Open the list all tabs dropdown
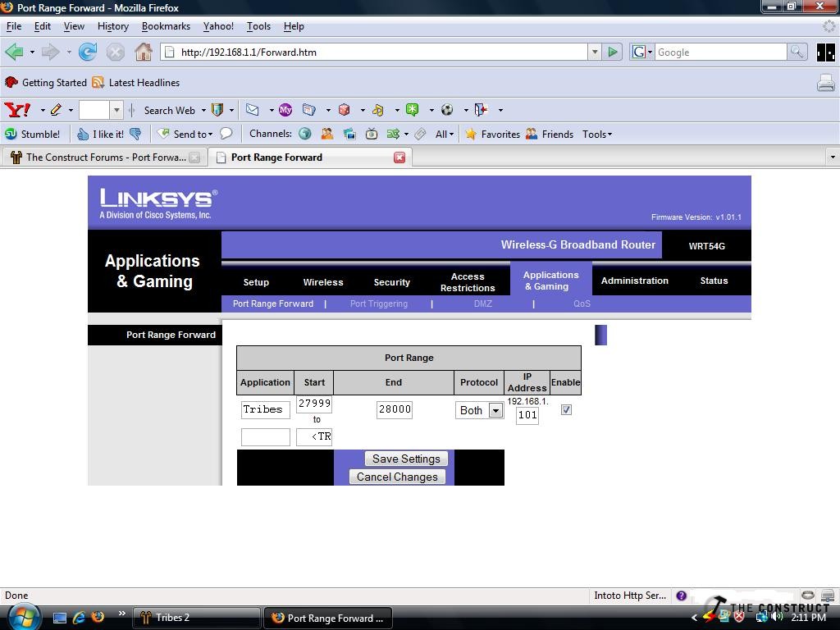840x630 pixels. pyautogui.click(x=832, y=157)
